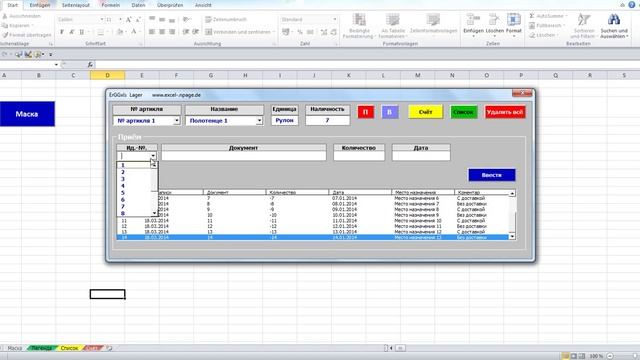Click the cell borders icon
This screenshot has width=640, height=360.
coord(100,32)
